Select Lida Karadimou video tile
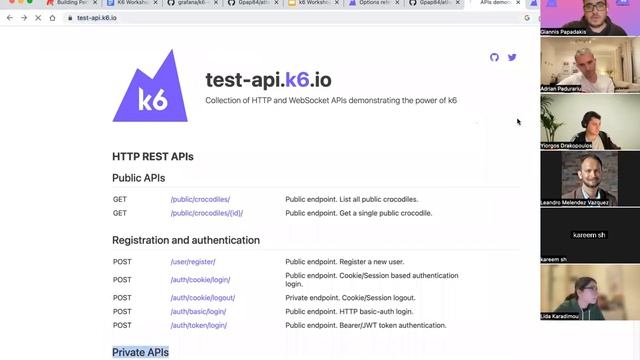 (x=590, y=292)
